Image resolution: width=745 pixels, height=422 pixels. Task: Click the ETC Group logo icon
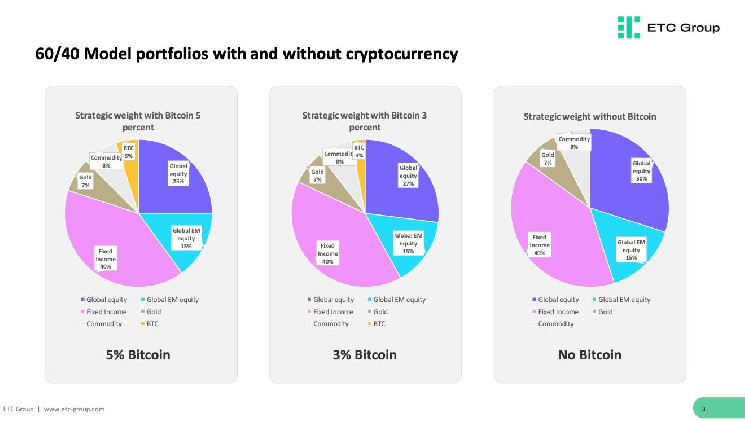click(x=628, y=27)
